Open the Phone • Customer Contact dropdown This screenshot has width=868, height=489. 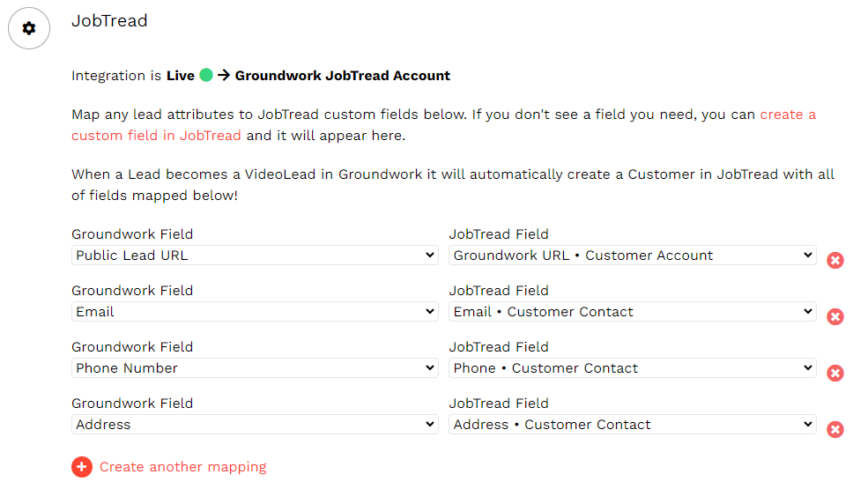point(632,368)
